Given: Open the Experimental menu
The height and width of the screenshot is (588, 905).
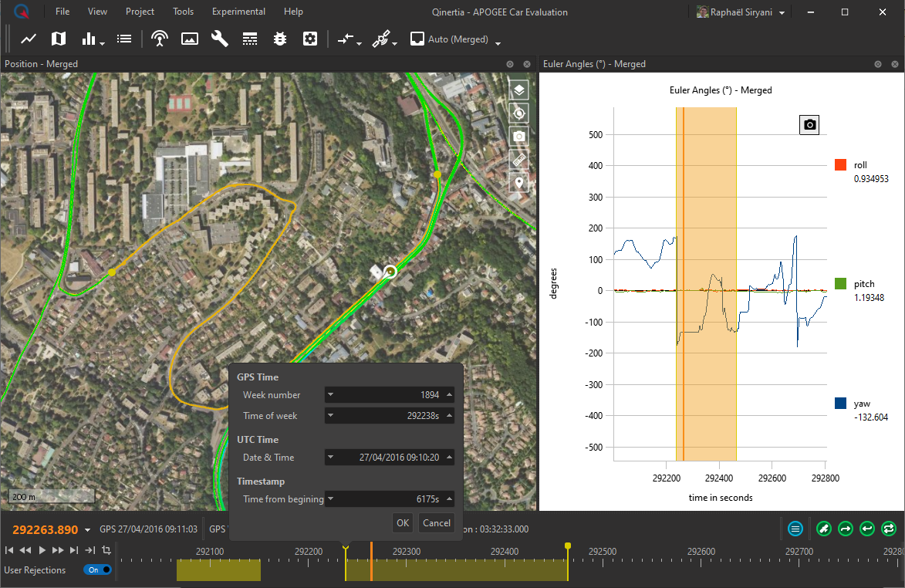Looking at the screenshot, I should click(238, 12).
